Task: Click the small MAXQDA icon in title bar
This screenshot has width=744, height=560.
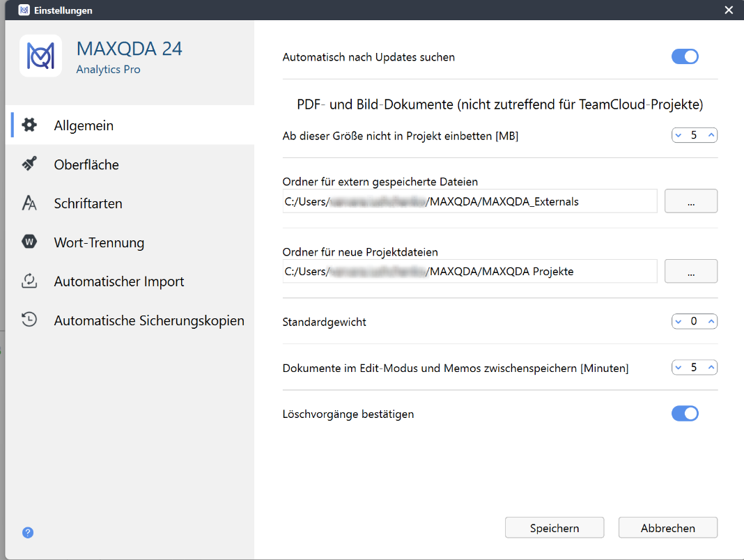Action: [24, 10]
